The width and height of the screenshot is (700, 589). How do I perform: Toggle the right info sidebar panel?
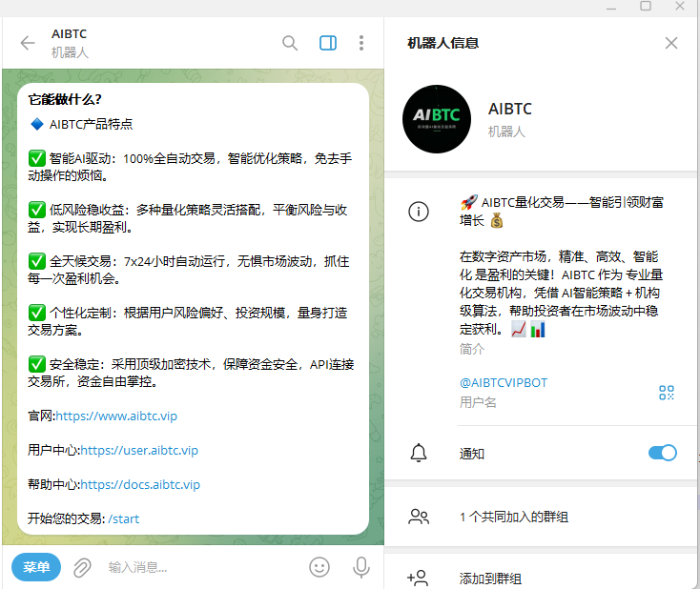click(x=328, y=43)
